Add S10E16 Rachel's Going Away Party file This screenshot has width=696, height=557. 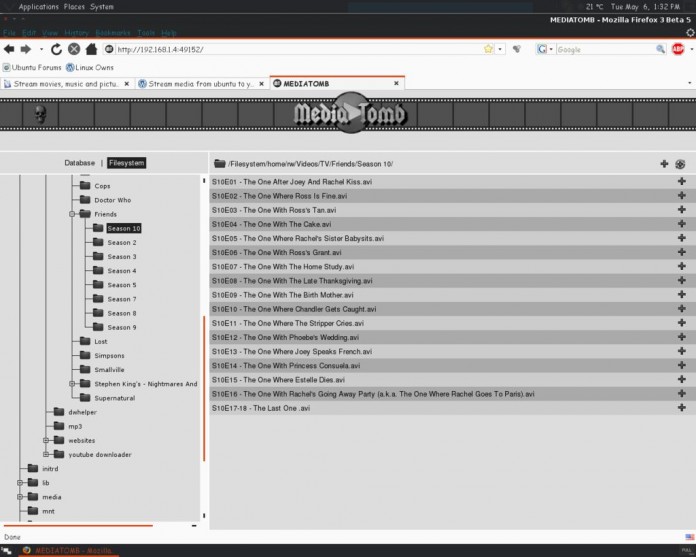tap(682, 394)
